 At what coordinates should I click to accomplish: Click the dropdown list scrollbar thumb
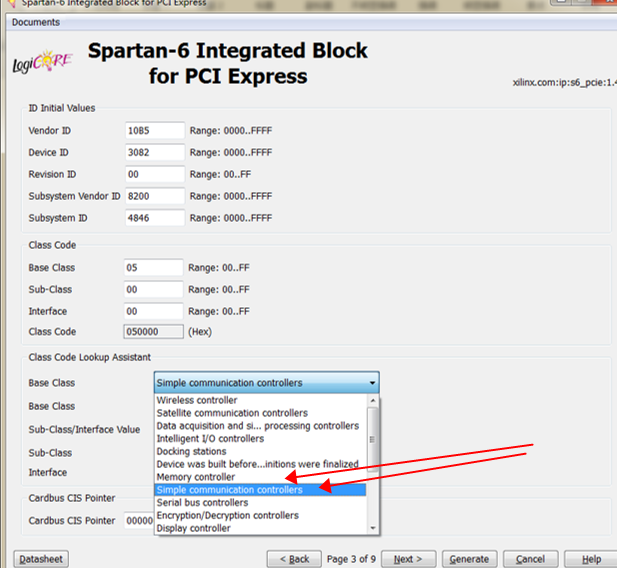(373, 439)
